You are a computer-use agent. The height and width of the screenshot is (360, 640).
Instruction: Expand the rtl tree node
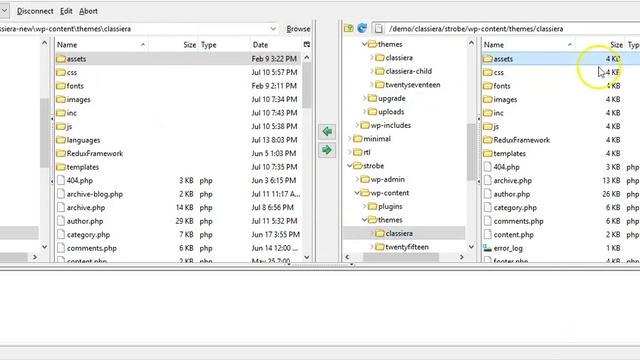pyautogui.click(x=350, y=152)
